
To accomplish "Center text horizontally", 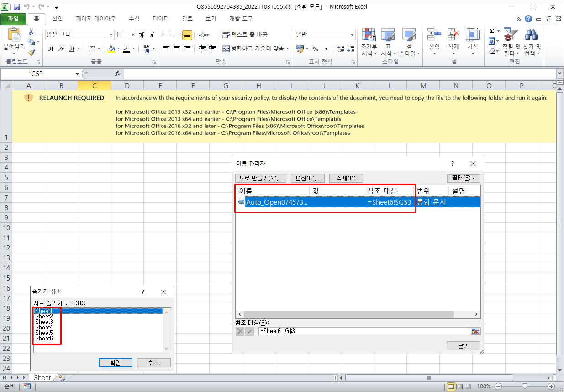I will coord(177,49).
